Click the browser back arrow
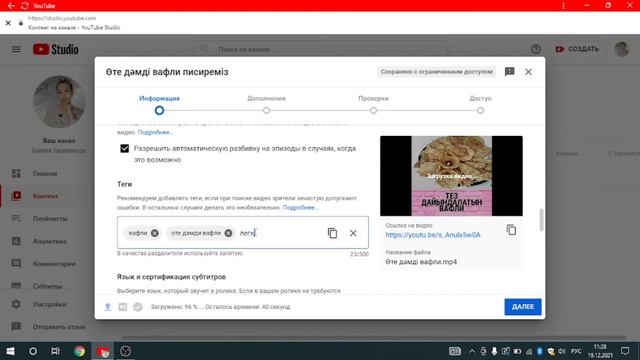The height and width of the screenshot is (360, 640). point(11,6)
